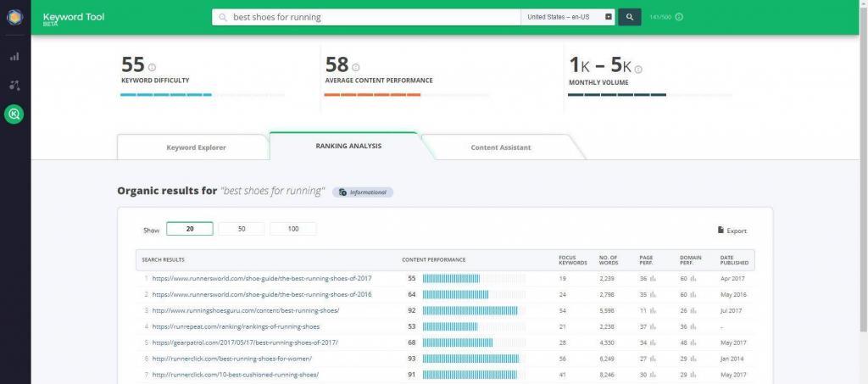
Task: Click the keyword search input field
Action: pos(373,17)
